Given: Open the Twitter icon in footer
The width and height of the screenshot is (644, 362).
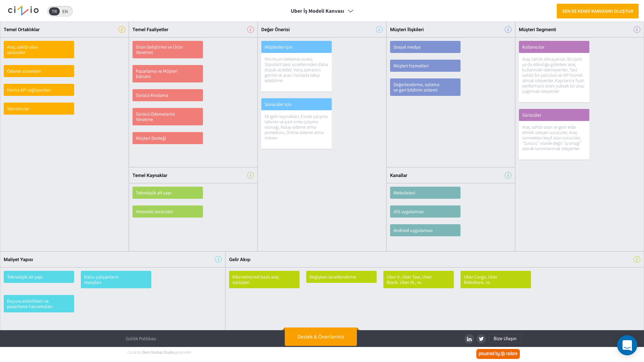Looking at the screenshot, I should (481, 339).
